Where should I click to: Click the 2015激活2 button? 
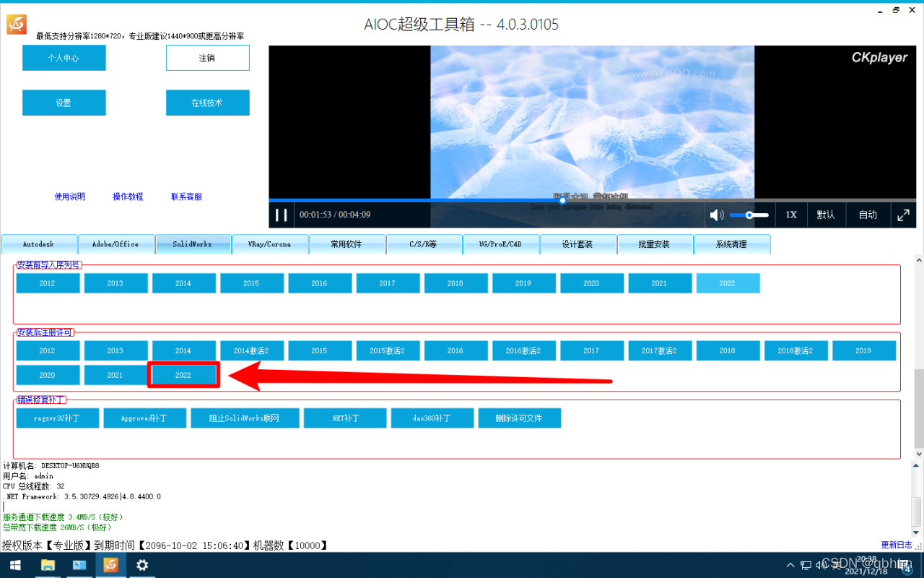coord(388,350)
